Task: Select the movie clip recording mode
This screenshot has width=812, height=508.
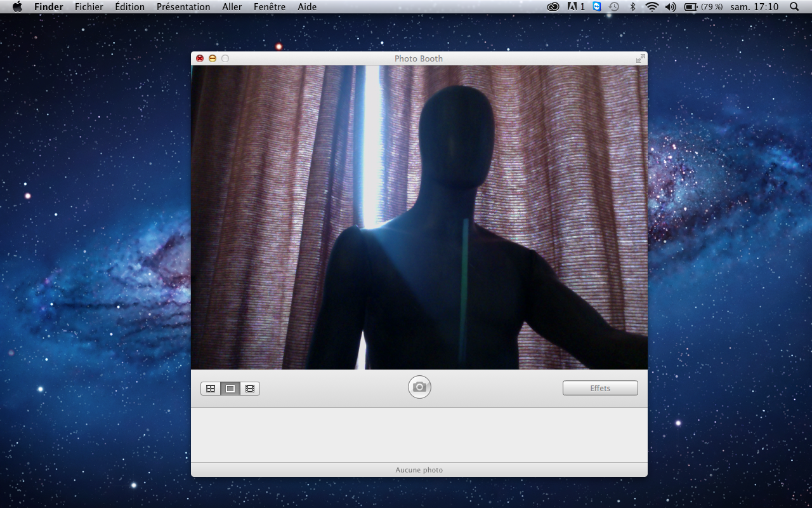Action: (250, 389)
